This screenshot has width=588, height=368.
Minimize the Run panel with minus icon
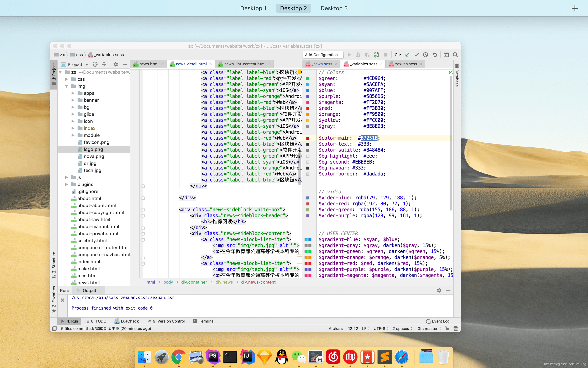coord(448,290)
